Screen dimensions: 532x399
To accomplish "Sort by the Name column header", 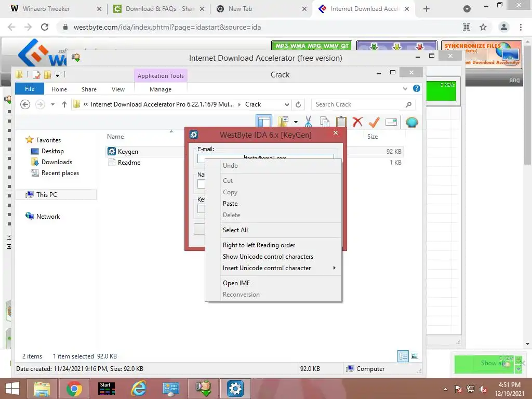I will pos(115,137).
